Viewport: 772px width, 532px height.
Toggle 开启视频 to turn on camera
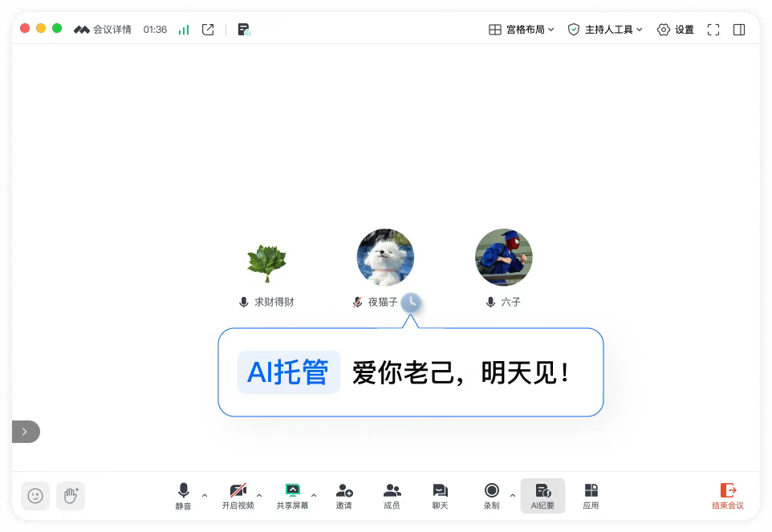[x=238, y=495]
